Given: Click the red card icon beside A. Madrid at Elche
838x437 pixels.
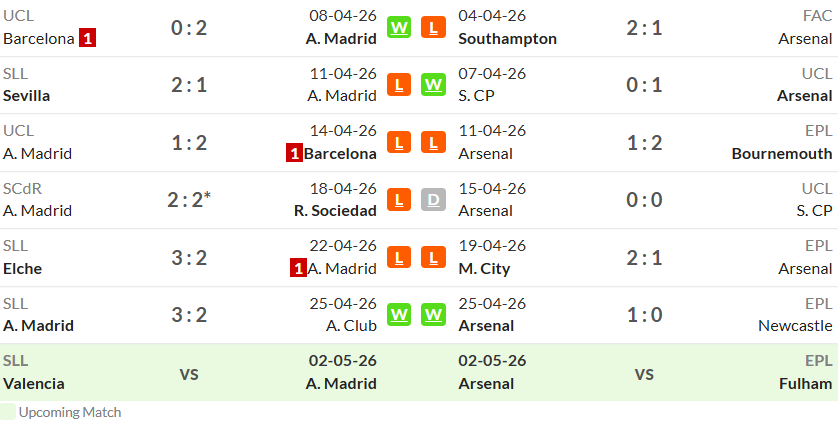Looking at the screenshot, I should (x=299, y=268).
